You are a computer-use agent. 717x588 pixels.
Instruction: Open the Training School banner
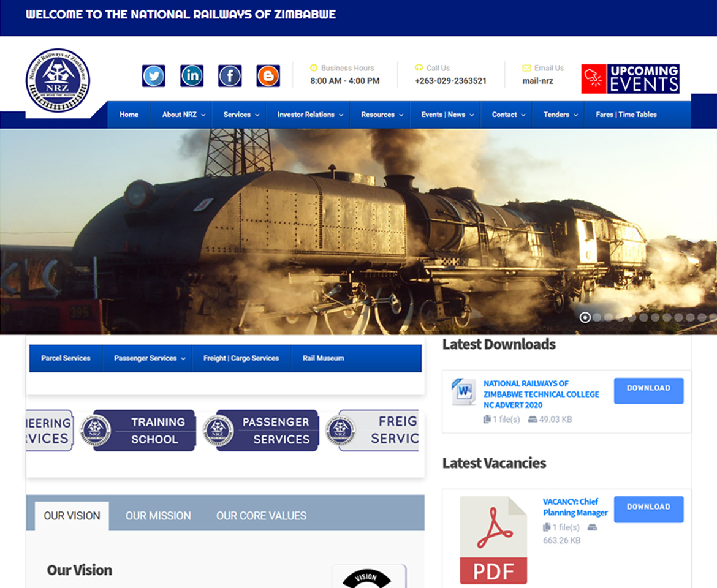(x=137, y=431)
